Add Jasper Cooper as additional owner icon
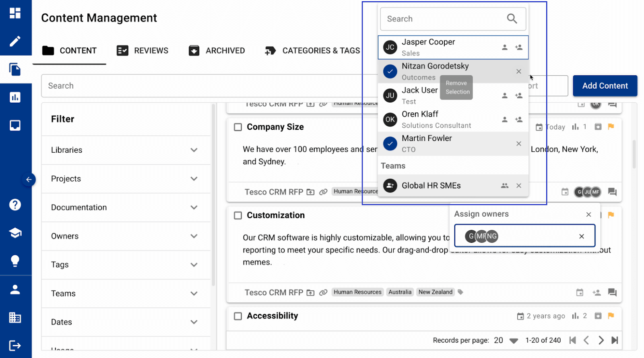 point(519,47)
